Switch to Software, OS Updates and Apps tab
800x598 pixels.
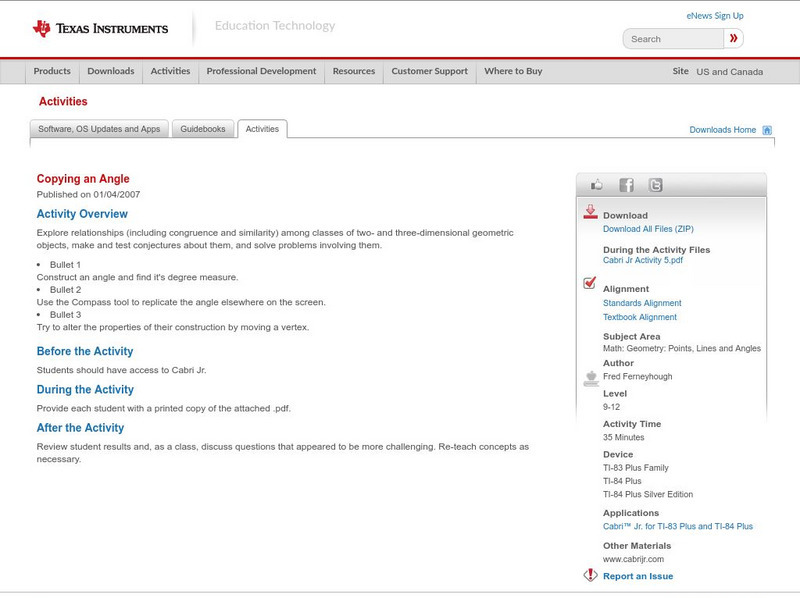point(99,129)
